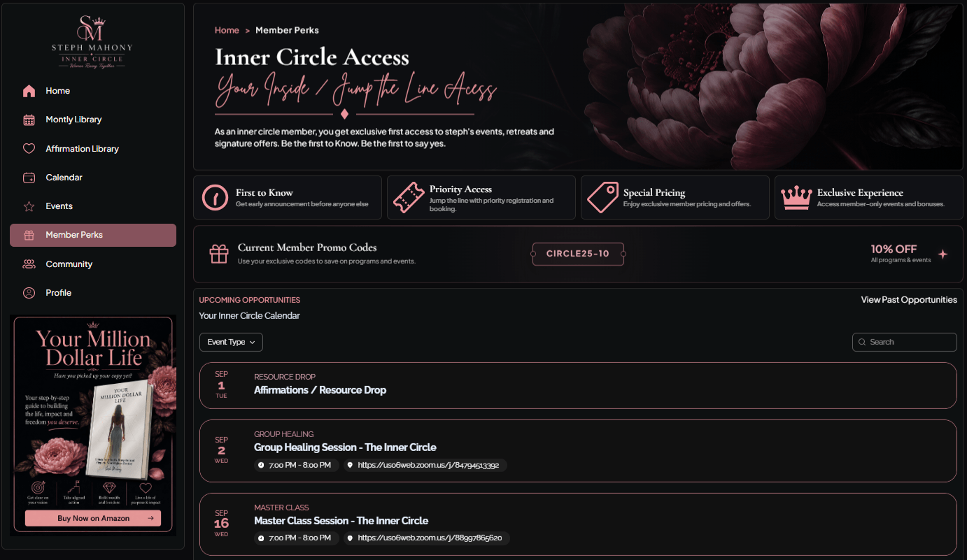Click the Exclusive Experience crown icon
Screen dimensions: 967x560
click(x=796, y=197)
